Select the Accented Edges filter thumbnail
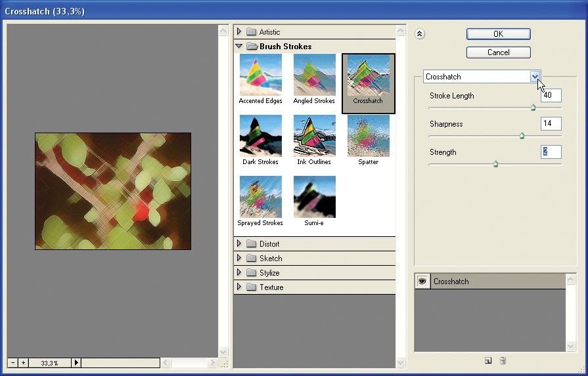Screen dimensions: 588x376 click(x=261, y=75)
